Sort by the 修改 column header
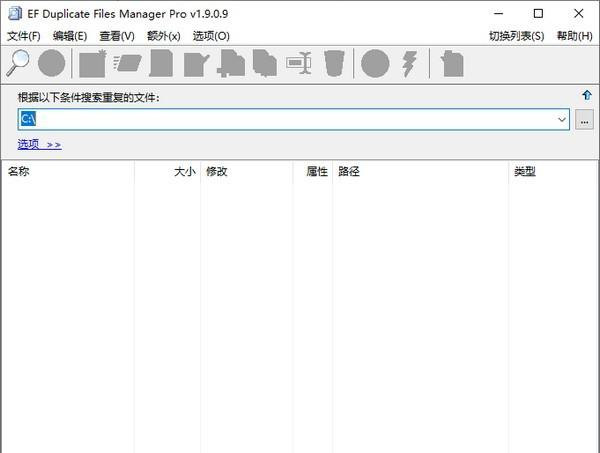Image resolution: width=600 pixels, height=453 pixels. pos(247,171)
